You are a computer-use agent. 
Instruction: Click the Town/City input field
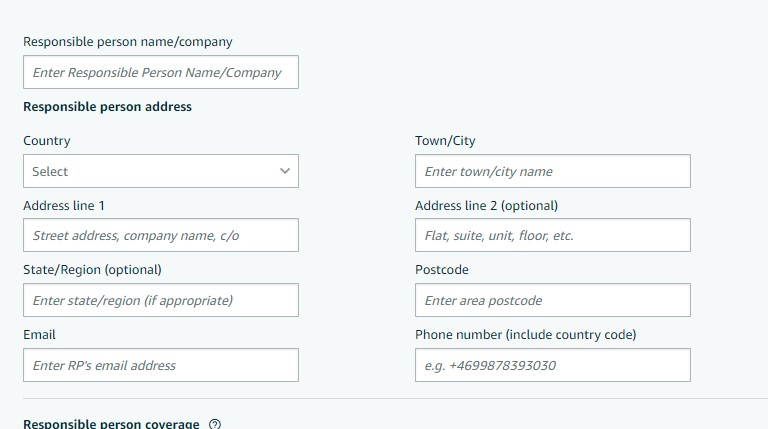pyautogui.click(x=552, y=171)
